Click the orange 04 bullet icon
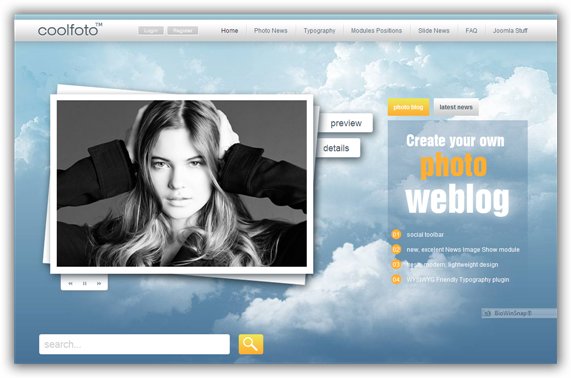571x378 pixels. tap(396, 279)
